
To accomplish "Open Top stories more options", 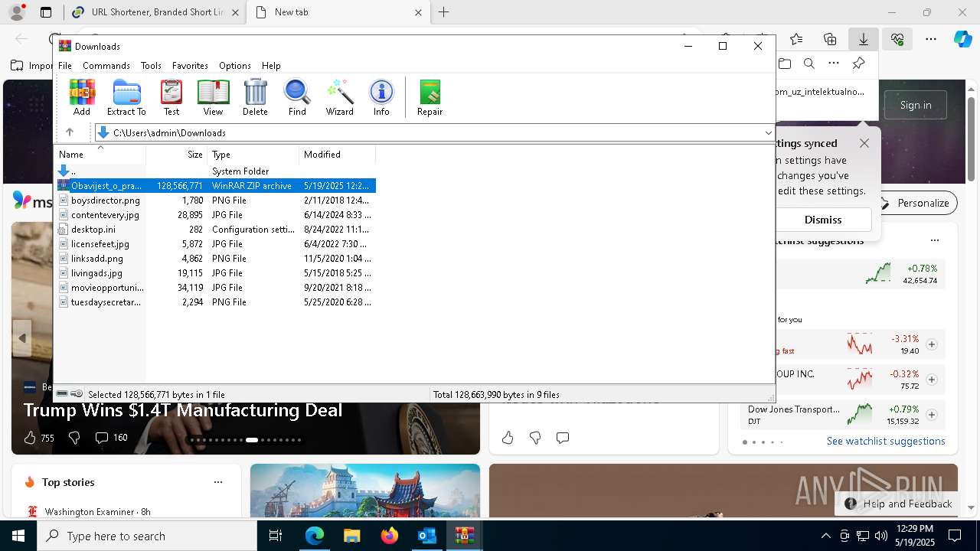I will (x=218, y=482).
